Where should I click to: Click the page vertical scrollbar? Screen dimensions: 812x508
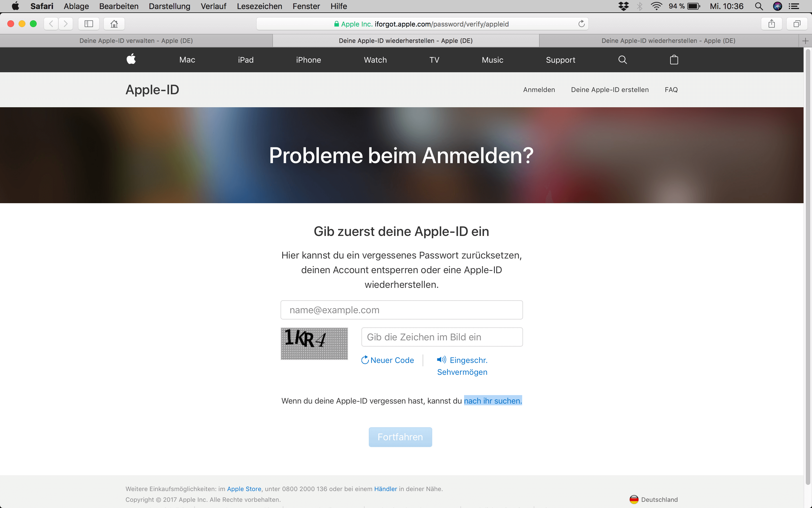[808, 267]
